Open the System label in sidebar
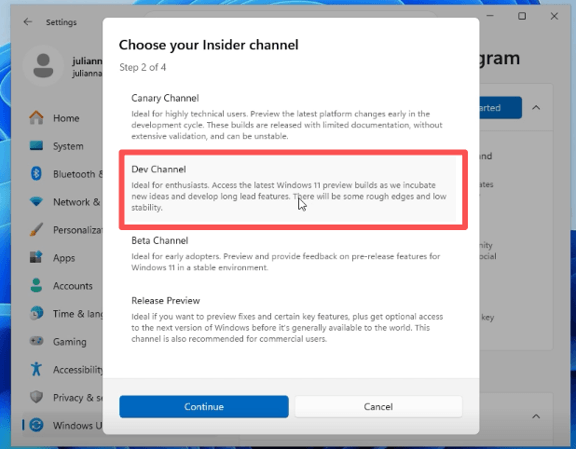The height and width of the screenshot is (449, 576). tap(68, 146)
